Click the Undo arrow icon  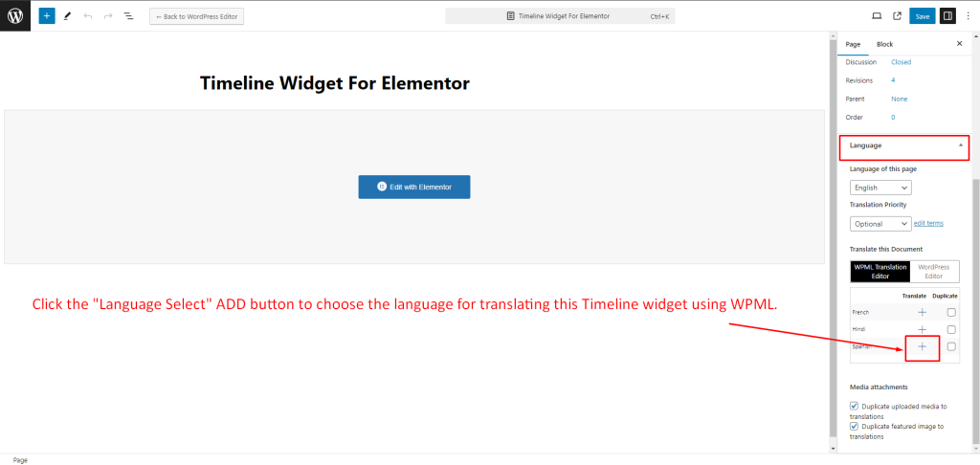[87, 16]
